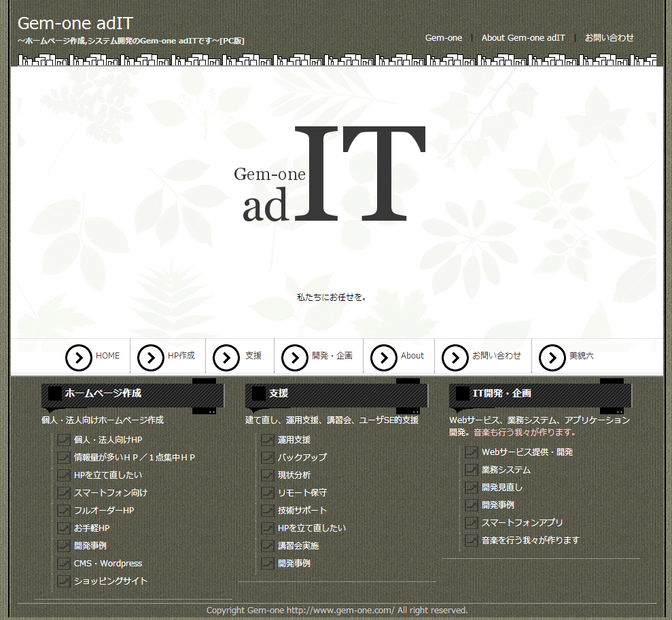The height and width of the screenshot is (620, 672).
Task: Open the 支援 section heading
Action: 279,393
